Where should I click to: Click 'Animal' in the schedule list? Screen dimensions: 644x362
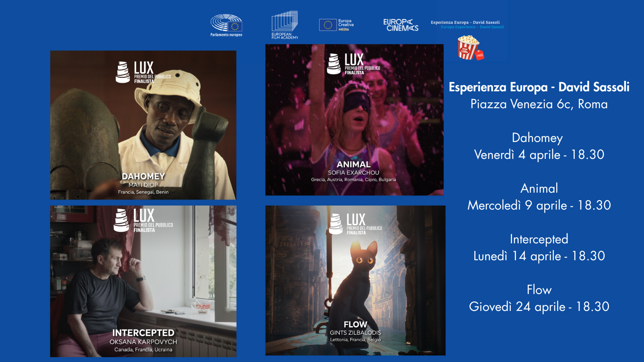(x=539, y=188)
